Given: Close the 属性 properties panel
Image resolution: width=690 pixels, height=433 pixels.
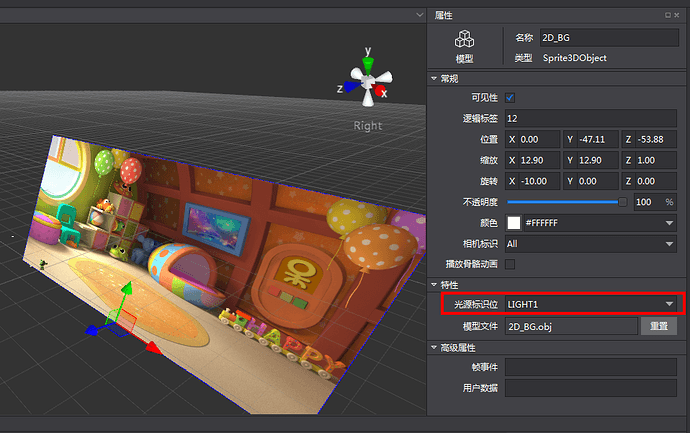Looking at the screenshot, I should coord(677,15).
